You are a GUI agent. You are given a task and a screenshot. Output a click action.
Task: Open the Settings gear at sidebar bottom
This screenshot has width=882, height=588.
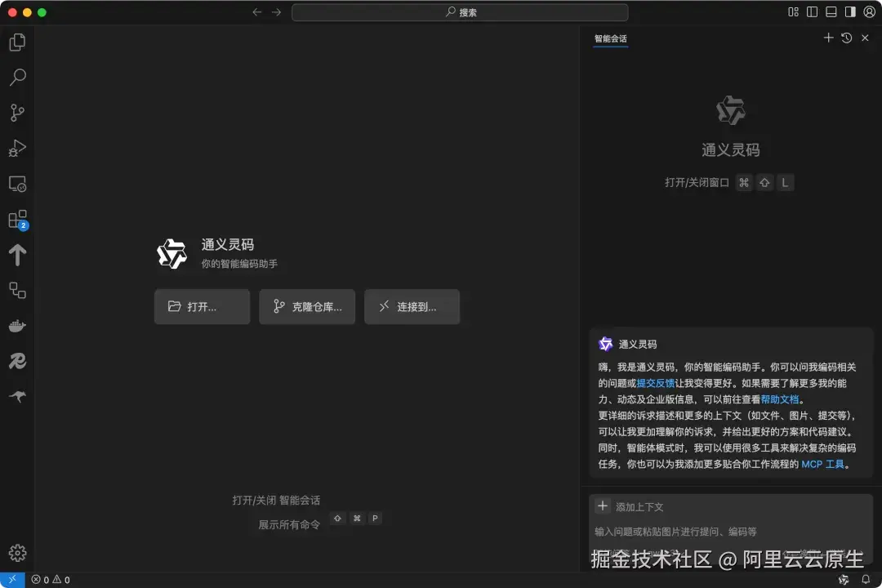[x=18, y=553]
